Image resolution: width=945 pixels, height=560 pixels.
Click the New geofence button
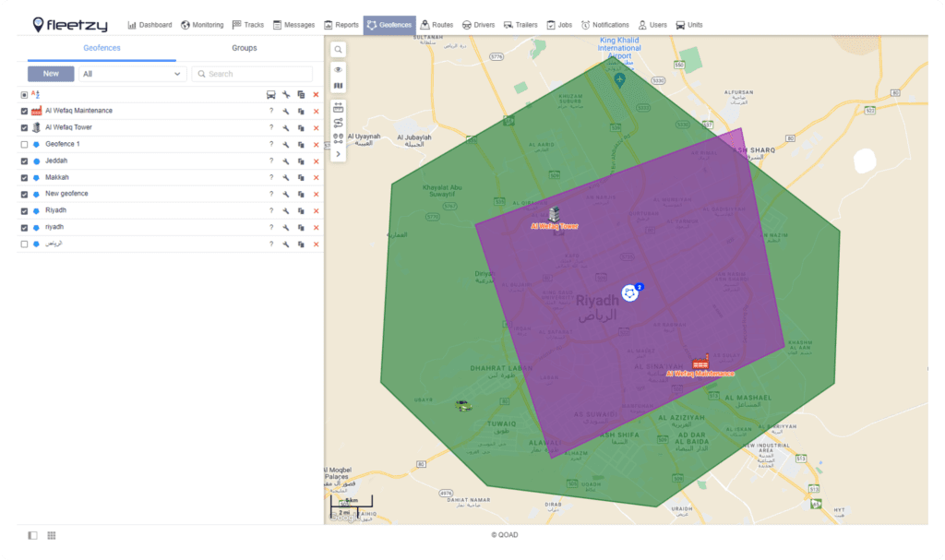click(x=51, y=74)
